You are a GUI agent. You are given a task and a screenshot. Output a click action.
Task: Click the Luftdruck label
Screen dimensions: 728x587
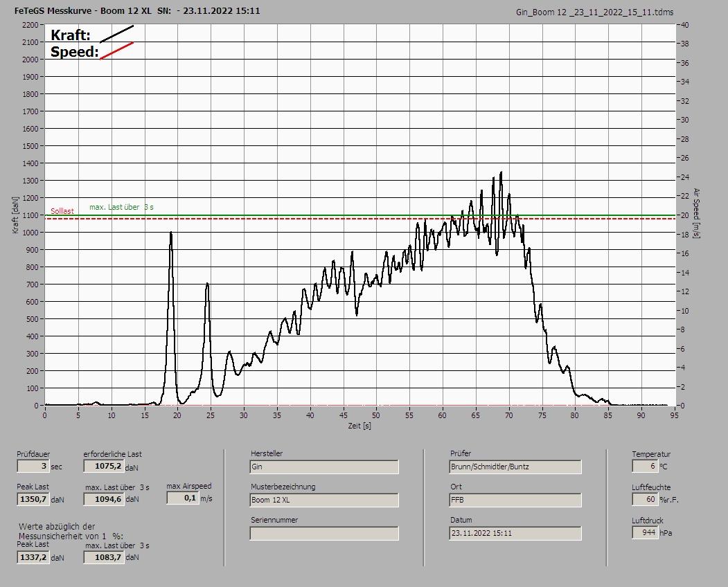(648, 520)
